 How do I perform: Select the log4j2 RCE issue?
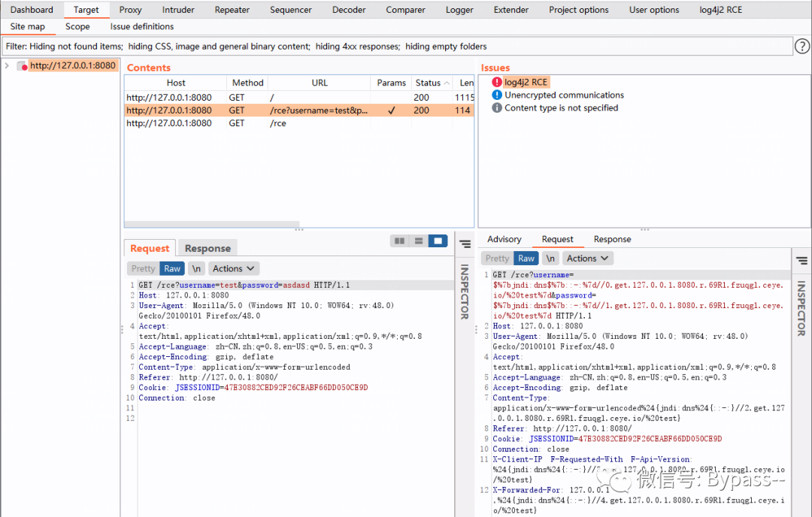tap(526, 82)
